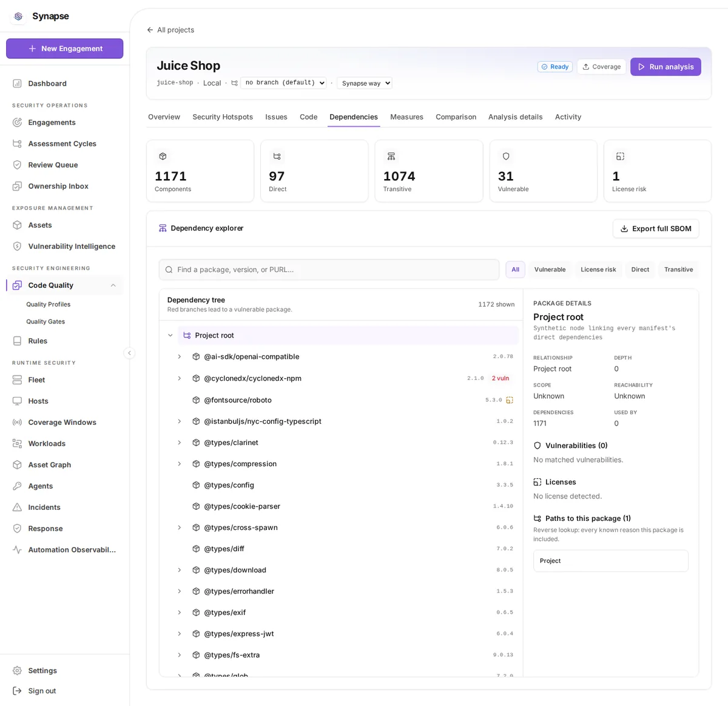Click the license risk icon on @fontsource/roboto
The height and width of the screenshot is (706, 728).
point(510,400)
